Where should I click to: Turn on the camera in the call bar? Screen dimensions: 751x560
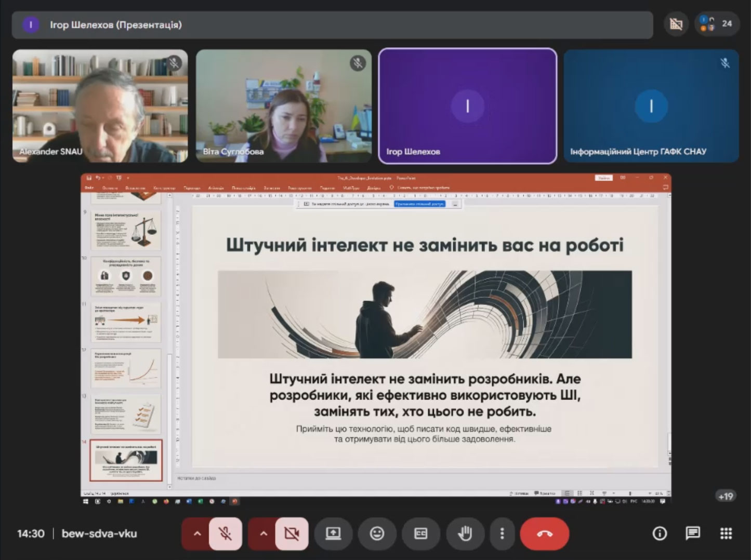[x=292, y=534]
